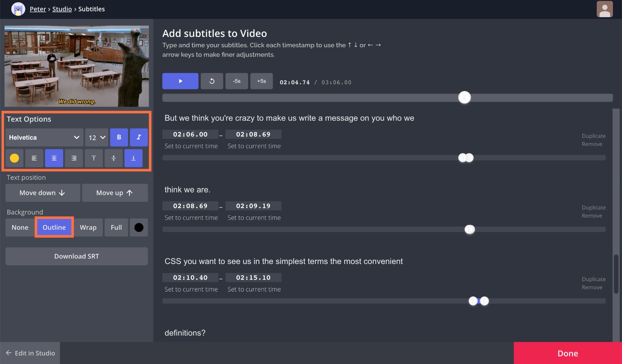Open Peter from the breadcrumb navigation
The width and height of the screenshot is (622, 364).
38,9
